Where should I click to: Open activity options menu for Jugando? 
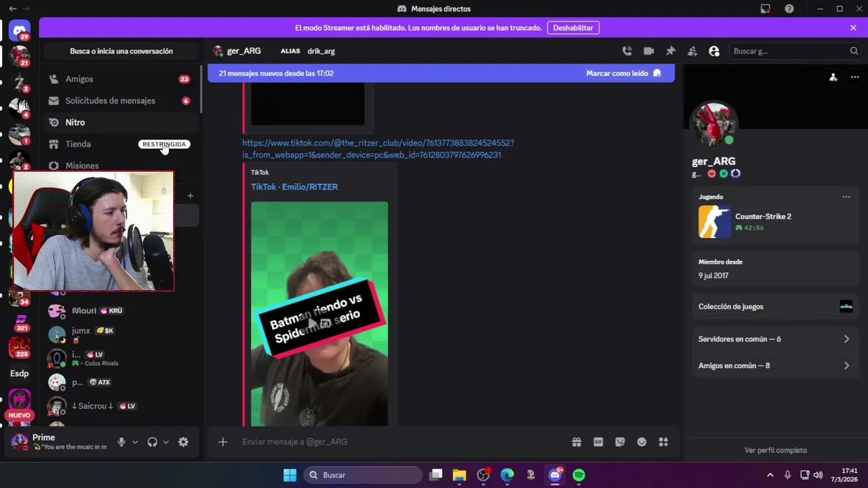[x=846, y=197]
